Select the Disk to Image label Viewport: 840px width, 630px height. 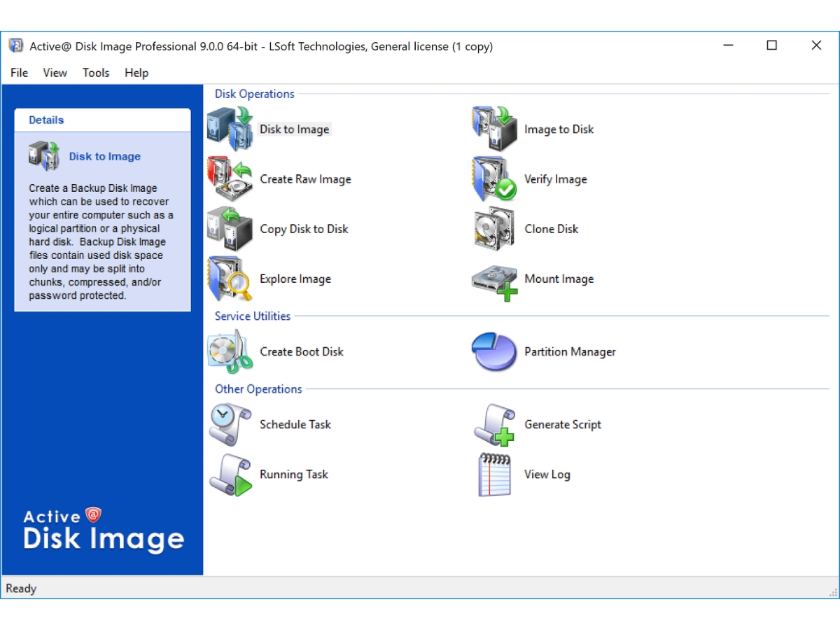295,129
